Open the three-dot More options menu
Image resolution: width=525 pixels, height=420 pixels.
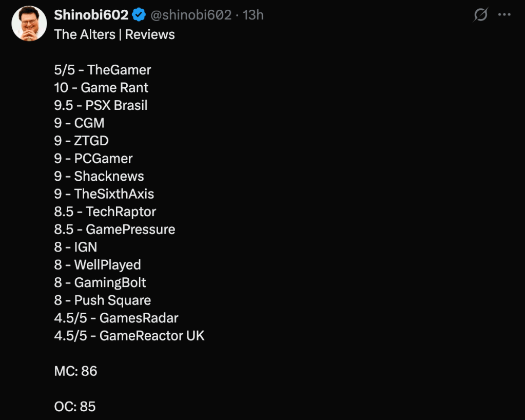[x=504, y=15]
